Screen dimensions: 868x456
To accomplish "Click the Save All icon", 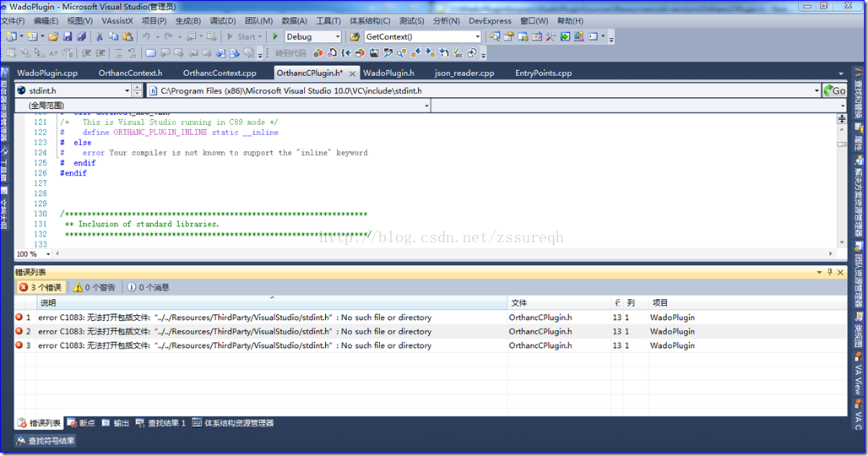I will click(81, 36).
